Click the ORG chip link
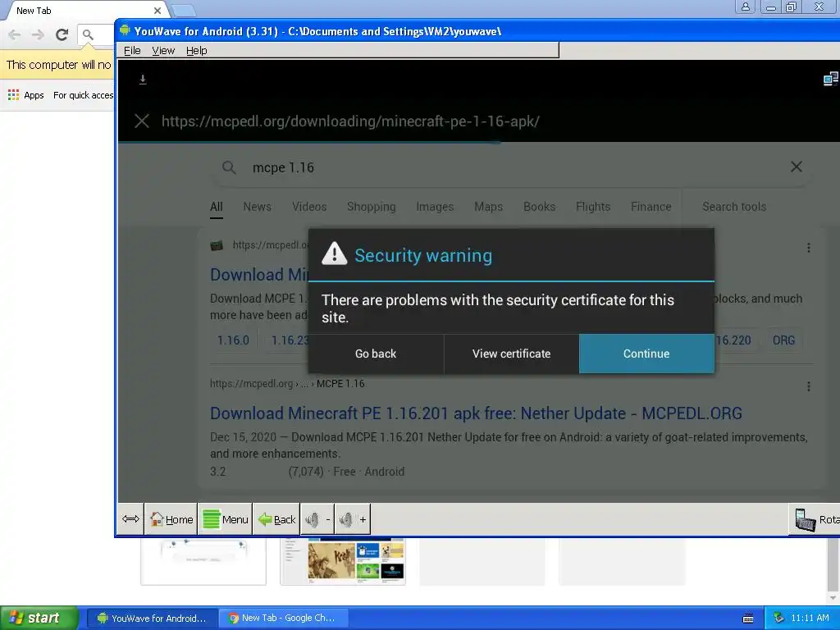This screenshot has height=630, width=840. [x=783, y=340]
